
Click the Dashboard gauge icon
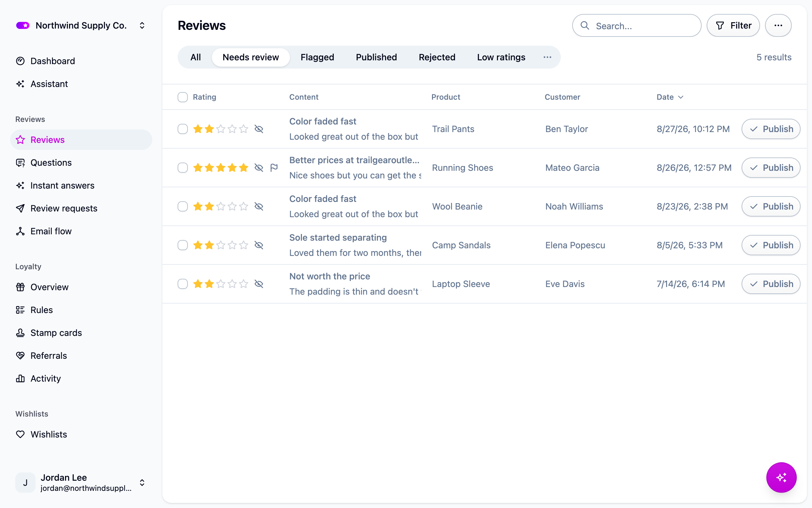coord(21,61)
